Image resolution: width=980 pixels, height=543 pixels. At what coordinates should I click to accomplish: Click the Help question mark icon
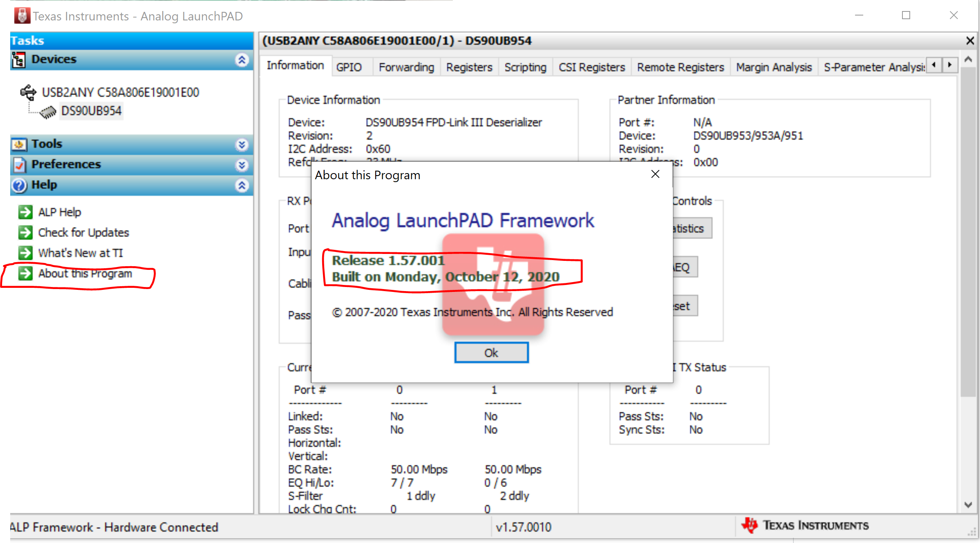pyautogui.click(x=19, y=185)
